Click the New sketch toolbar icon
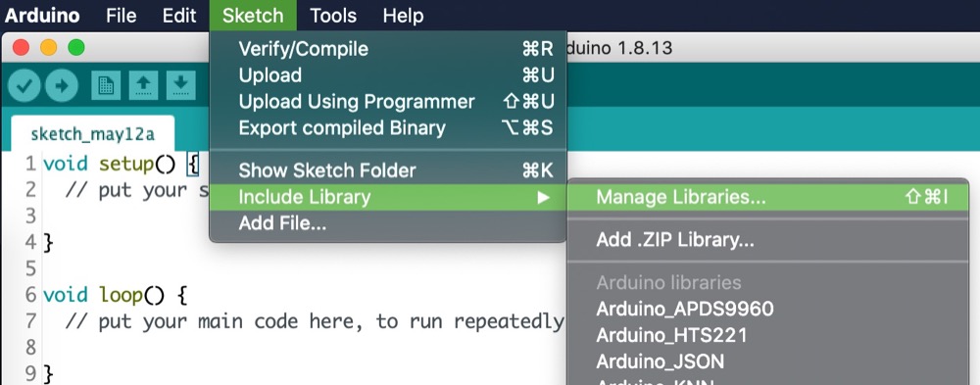Viewport: 980px width, 385px height. click(106, 85)
